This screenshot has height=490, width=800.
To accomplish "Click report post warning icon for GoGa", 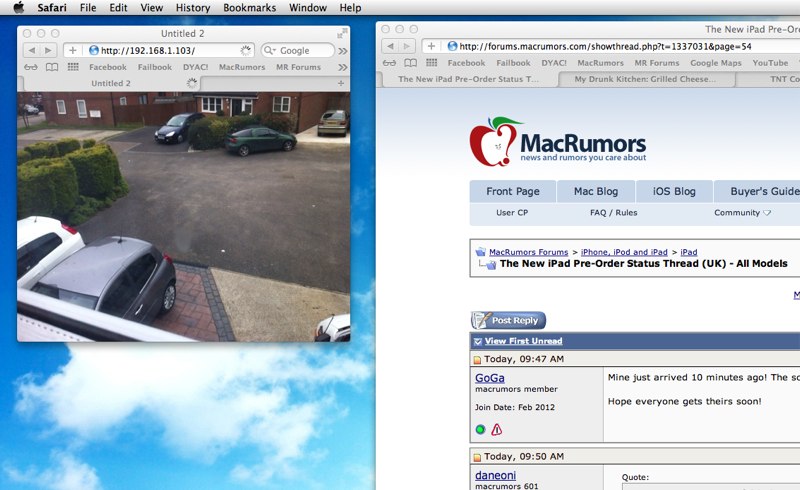I will tap(496, 430).
